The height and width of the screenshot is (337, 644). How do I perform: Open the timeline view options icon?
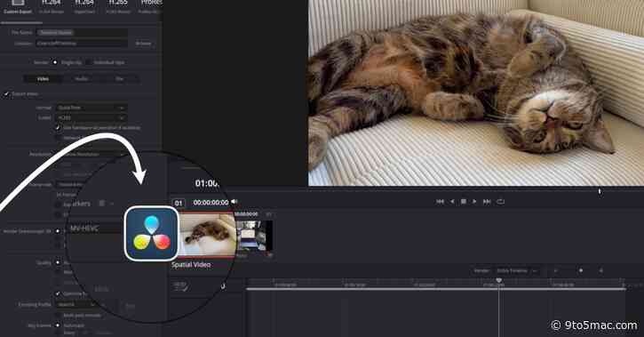[x=180, y=286]
